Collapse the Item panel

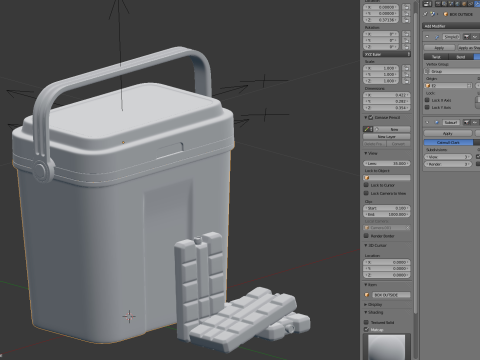(x=366, y=285)
